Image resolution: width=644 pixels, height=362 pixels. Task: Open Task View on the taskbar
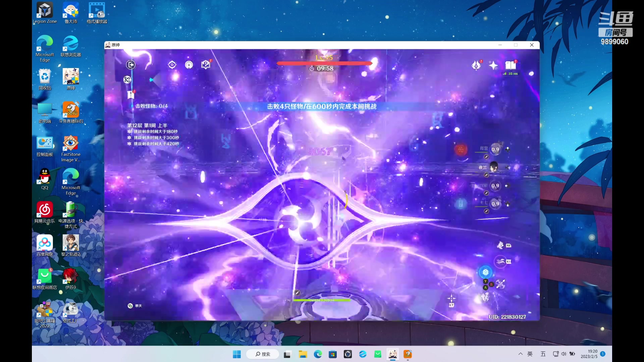click(x=287, y=354)
